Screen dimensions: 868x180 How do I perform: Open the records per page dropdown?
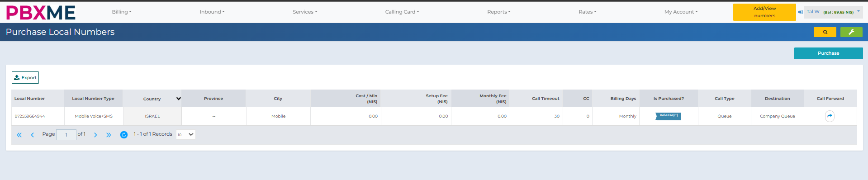click(186, 134)
